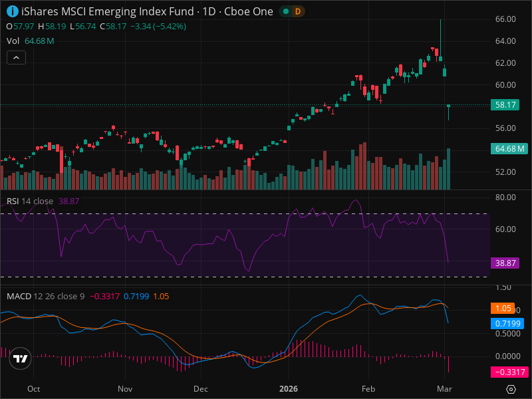Click the 60.00 RSI scale label

point(505,229)
